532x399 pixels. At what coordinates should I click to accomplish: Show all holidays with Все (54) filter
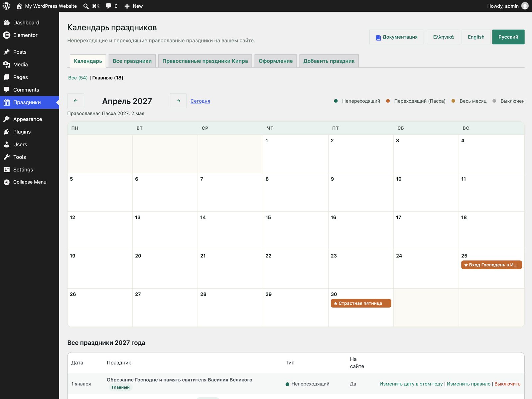[x=78, y=78]
